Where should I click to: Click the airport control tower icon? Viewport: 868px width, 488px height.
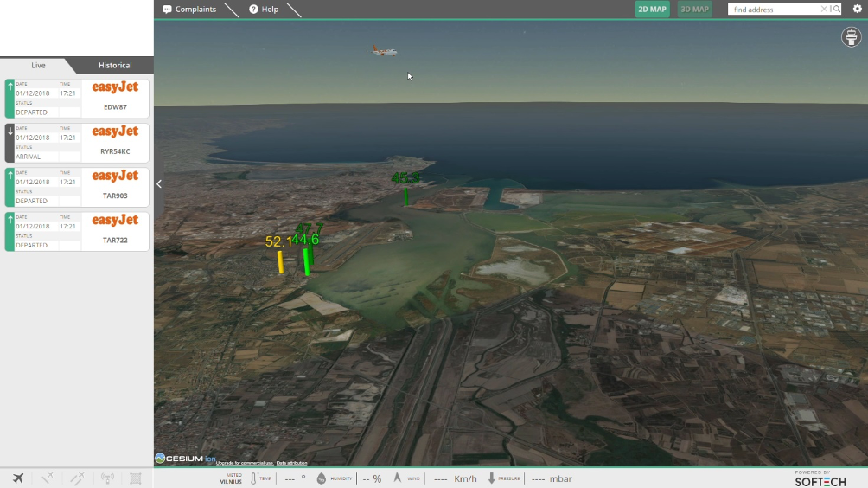coord(852,37)
